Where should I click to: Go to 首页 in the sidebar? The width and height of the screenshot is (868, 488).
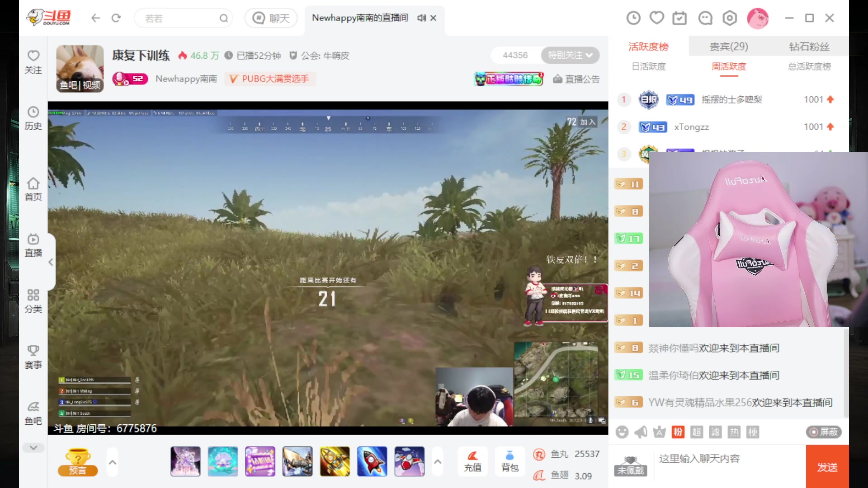click(x=33, y=189)
